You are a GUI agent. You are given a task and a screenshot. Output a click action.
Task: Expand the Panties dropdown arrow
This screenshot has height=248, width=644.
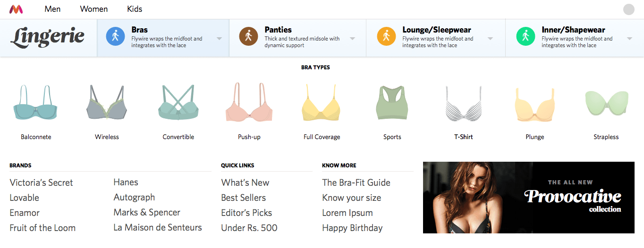[353, 39]
